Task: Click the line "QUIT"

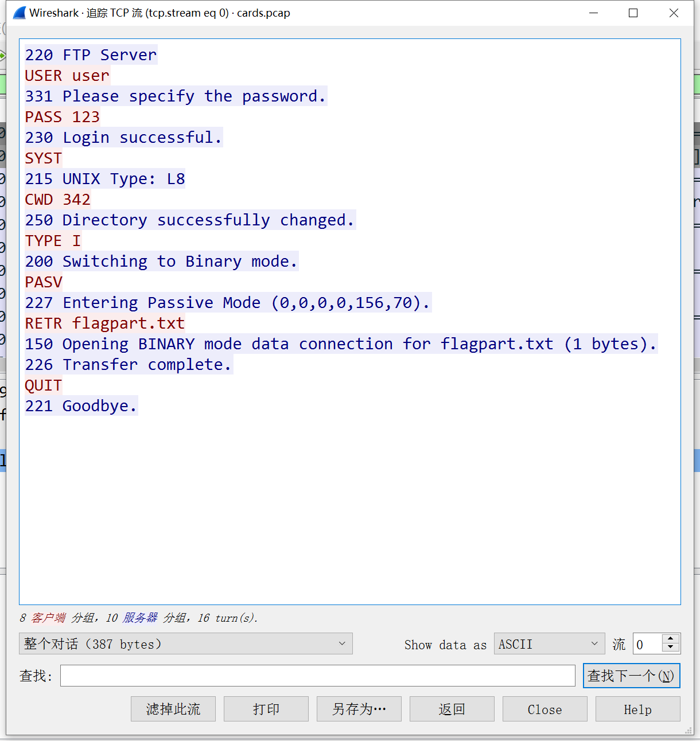Action: point(43,385)
